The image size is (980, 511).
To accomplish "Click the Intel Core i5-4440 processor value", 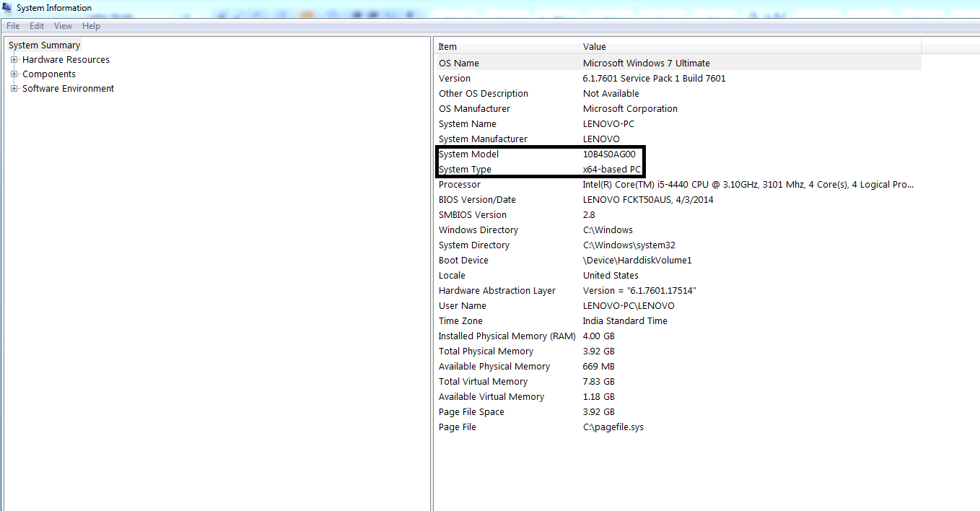I will (x=748, y=185).
